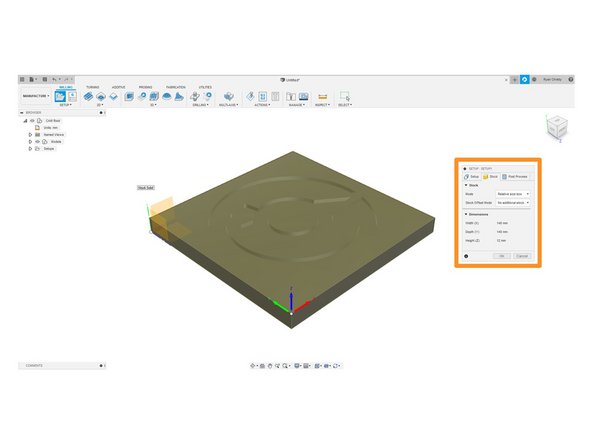Expand the Named Views tree node
Screen dimensions: 592x444
click(x=30, y=135)
